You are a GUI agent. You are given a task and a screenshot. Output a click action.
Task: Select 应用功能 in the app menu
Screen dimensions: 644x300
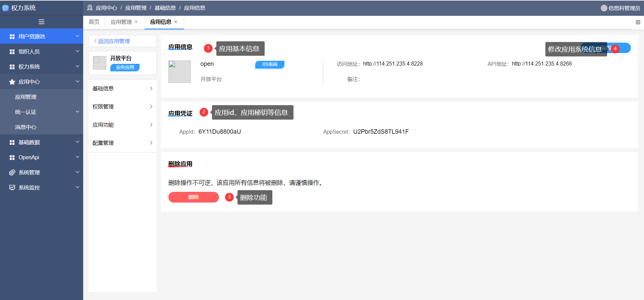click(122, 125)
